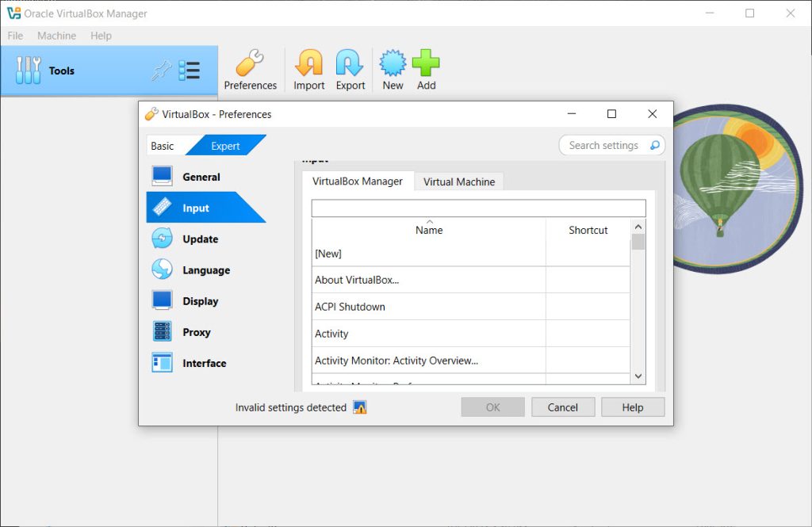The image size is (812, 527).
Task: Maximize the Oracle VirtualBox Manager window
Action: point(750,13)
